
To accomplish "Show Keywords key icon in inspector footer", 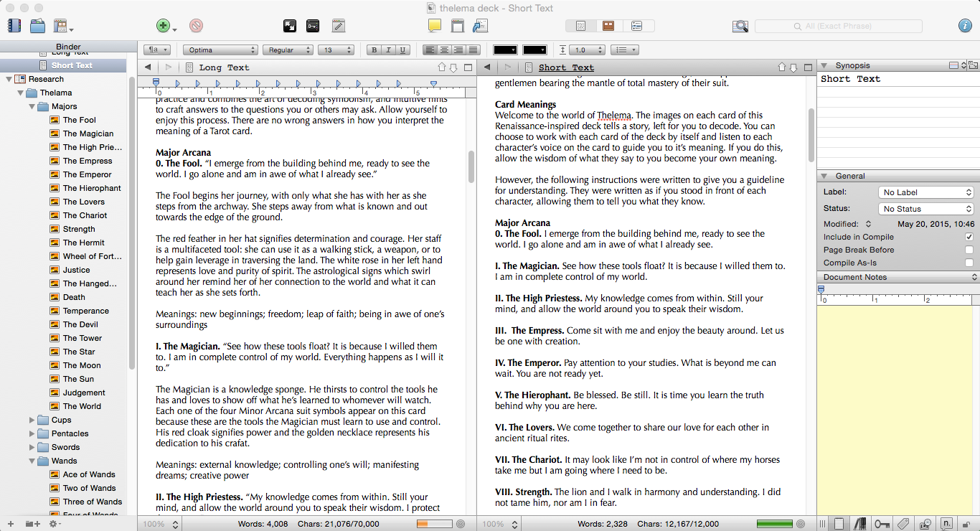I will pyautogui.click(x=882, y=524).
